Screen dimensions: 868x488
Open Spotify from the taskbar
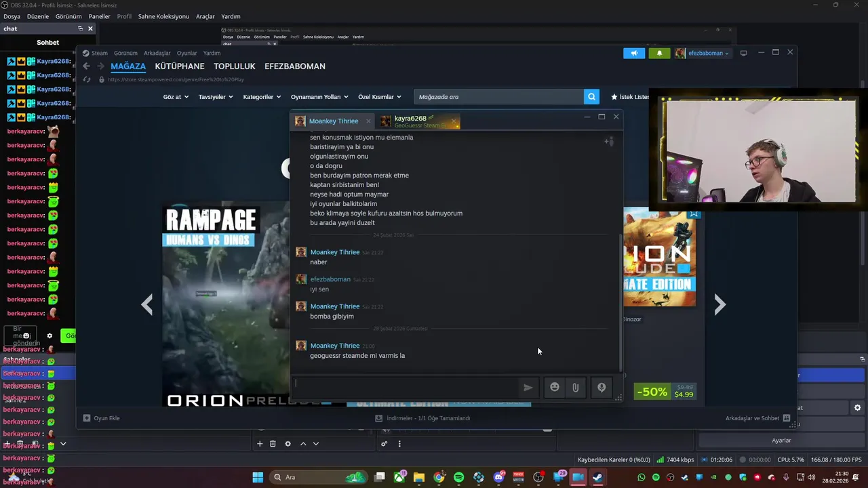click(x=459, y=477)
